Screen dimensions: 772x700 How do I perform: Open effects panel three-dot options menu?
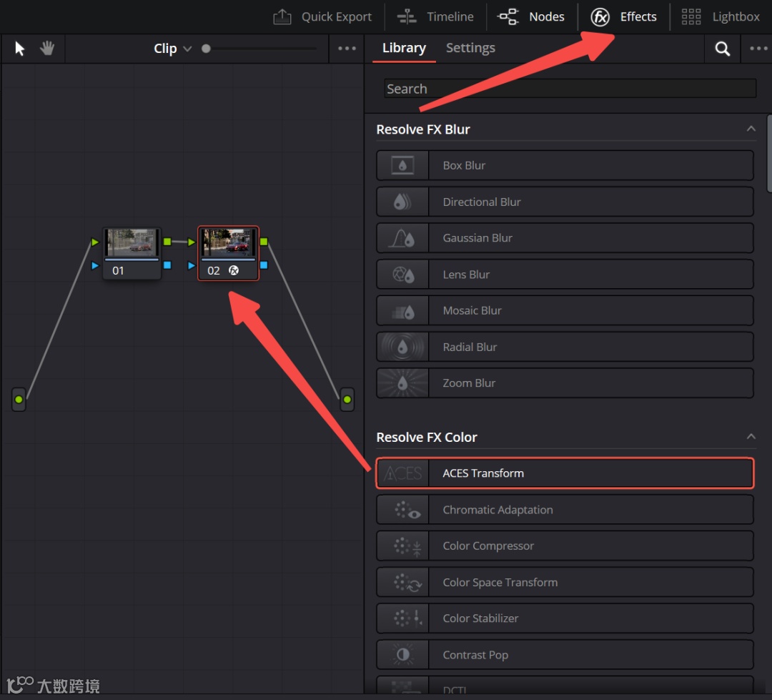pyautogui.click(x=758, y=49)
